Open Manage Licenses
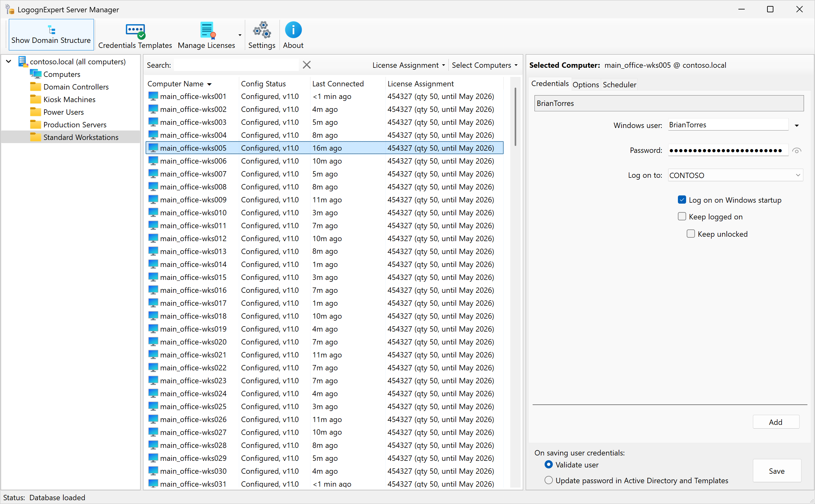Viewport: 815px width, 504px height. [x=206, y=36]
